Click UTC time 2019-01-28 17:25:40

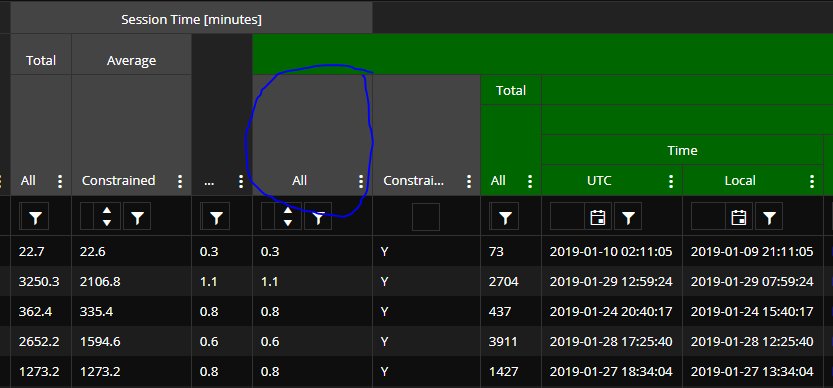tap(611, 341)
